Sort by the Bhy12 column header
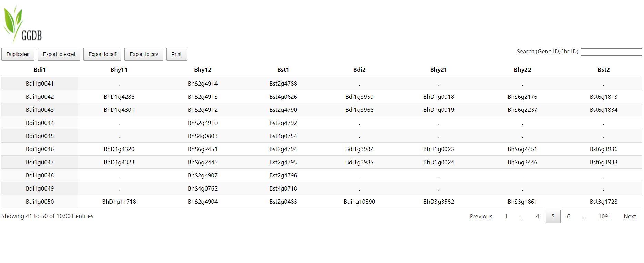The width and height of the screenshot is (644, 263). point(203,70)
